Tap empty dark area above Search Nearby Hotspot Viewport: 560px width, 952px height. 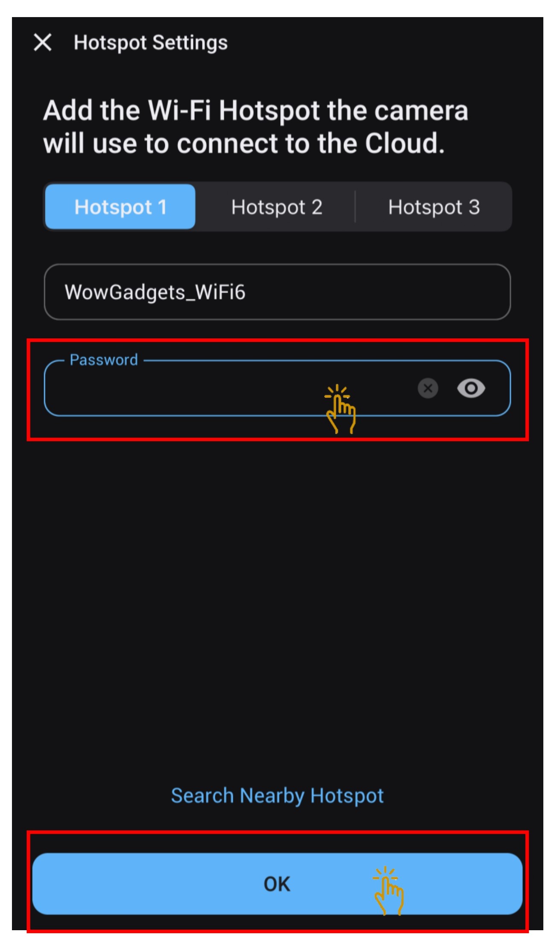pyautogui.click(x=277, y=598)
